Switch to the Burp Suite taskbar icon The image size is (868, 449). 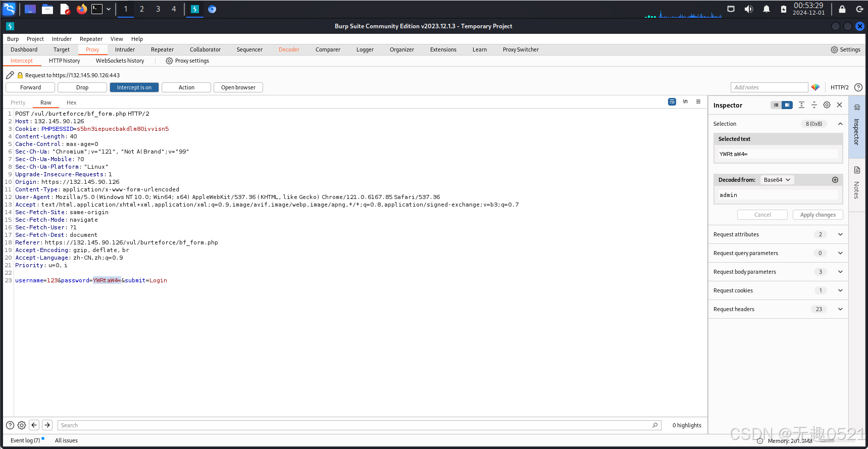click(195, 9)
